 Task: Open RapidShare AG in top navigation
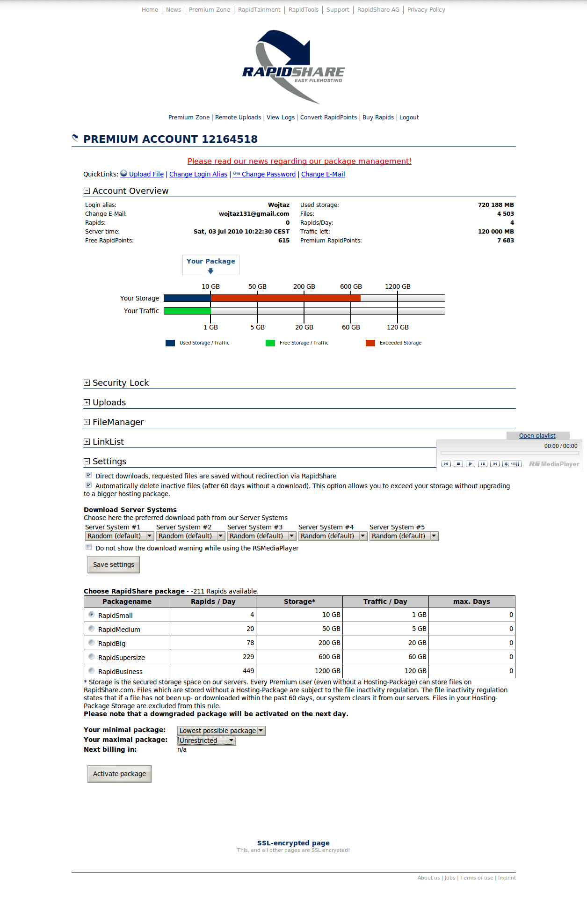pyautogui.click(x=378, y=9)
